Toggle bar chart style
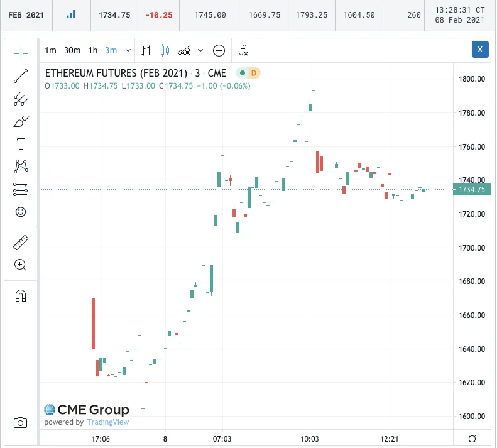The width and height of the screenshot is (497, 448). coord(146,50)
